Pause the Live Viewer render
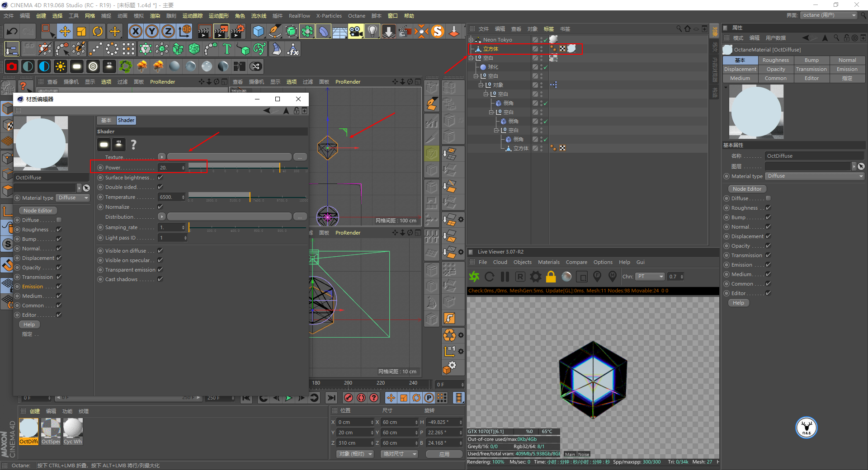This screenshot has width=868, height=470. click(x=505, y=276)
